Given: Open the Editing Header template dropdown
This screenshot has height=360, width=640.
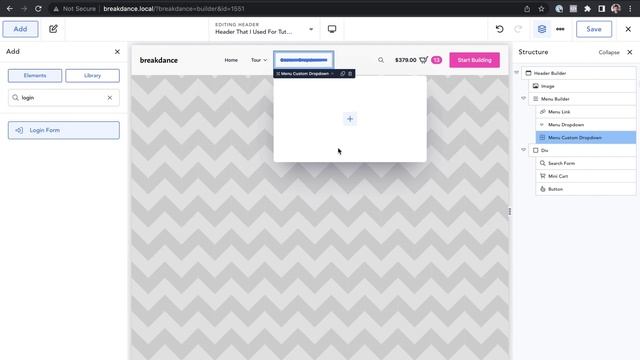Looking at the screenshot, I should pyautogui.click(x=264, y=29).
